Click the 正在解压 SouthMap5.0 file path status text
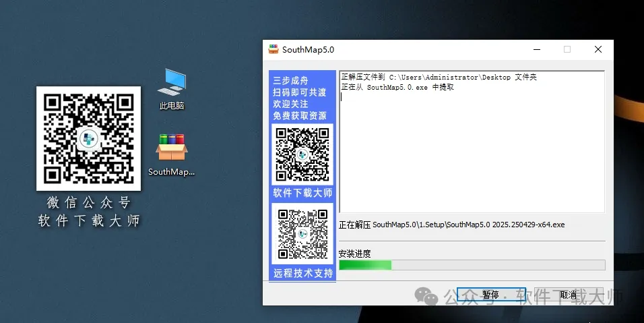Image resolution: width=644 pixels, height=323 pixels. (x=452, y=225)
